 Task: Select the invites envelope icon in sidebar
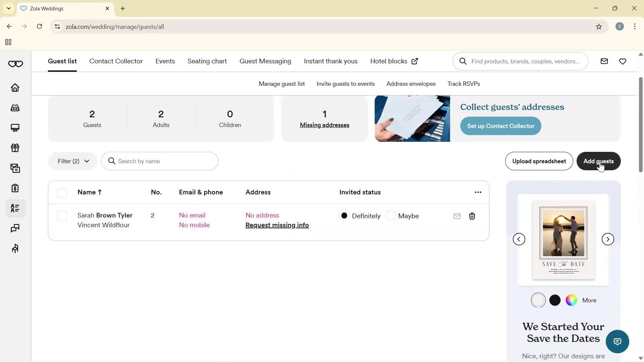(15, 168)
